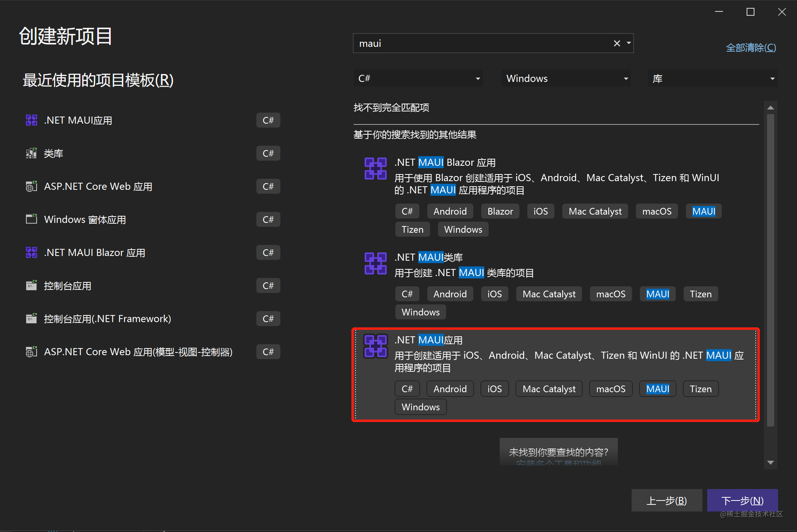
Task: Open the 库 project type filter dropdown
Action: tap(713, 78)
